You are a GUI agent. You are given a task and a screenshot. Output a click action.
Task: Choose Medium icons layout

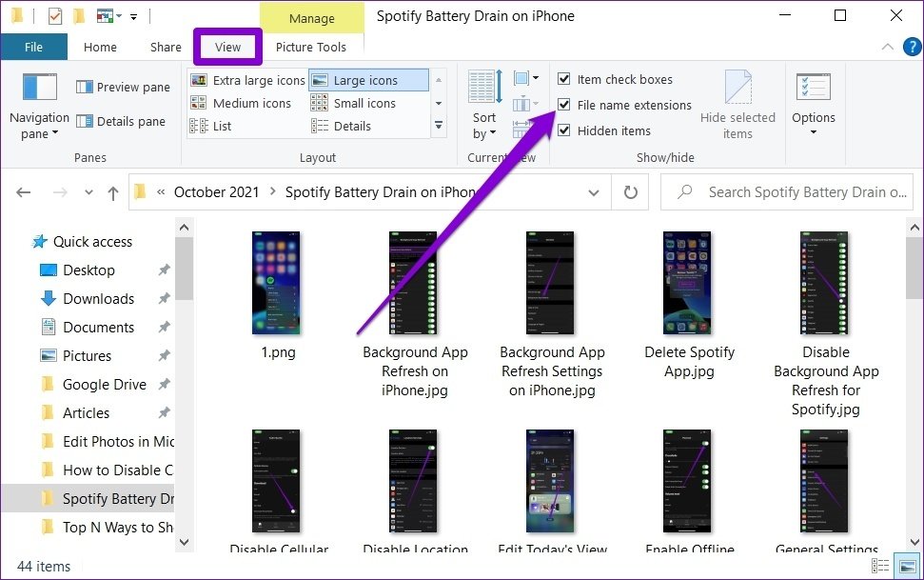point(241,103)
